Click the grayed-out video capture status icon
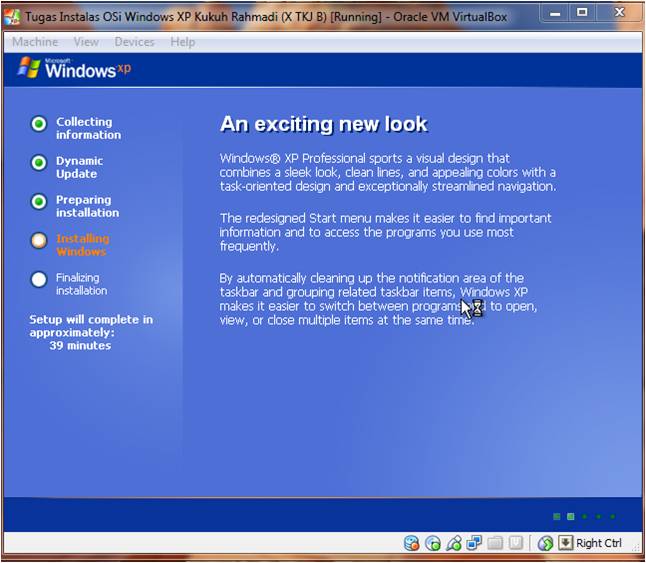Image resolution: width=646 pixels, height=563 pixels. point(516,543)
